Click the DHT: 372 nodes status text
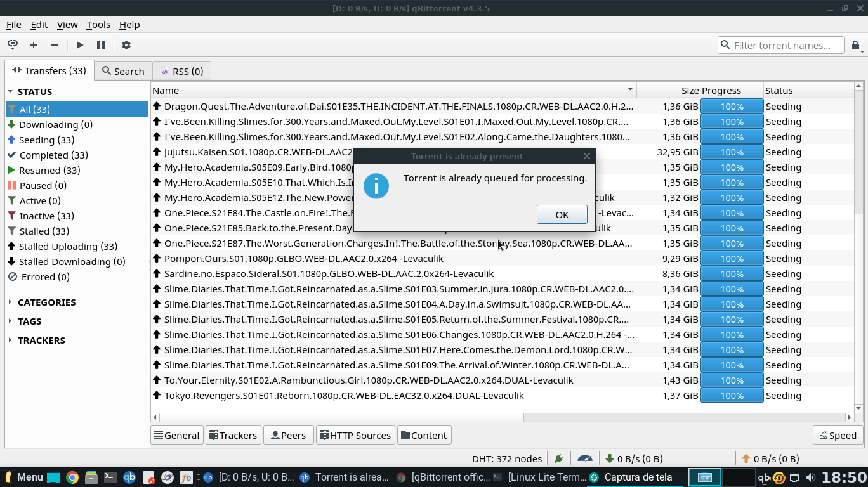 coord(507,458)
